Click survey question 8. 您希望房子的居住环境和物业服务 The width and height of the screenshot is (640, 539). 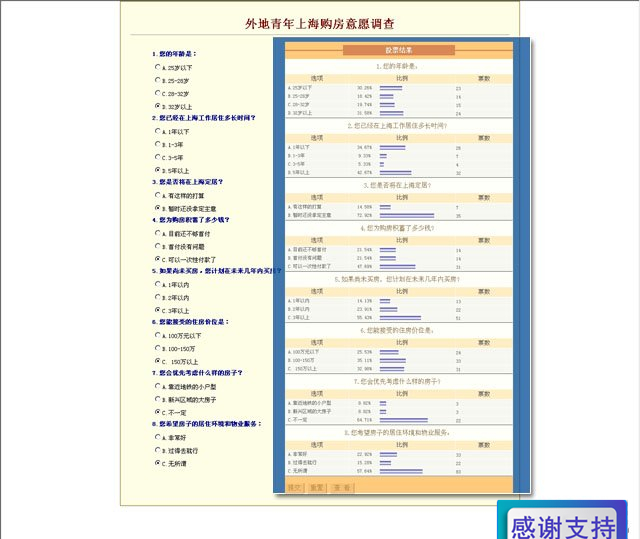[x=207, y=424]
